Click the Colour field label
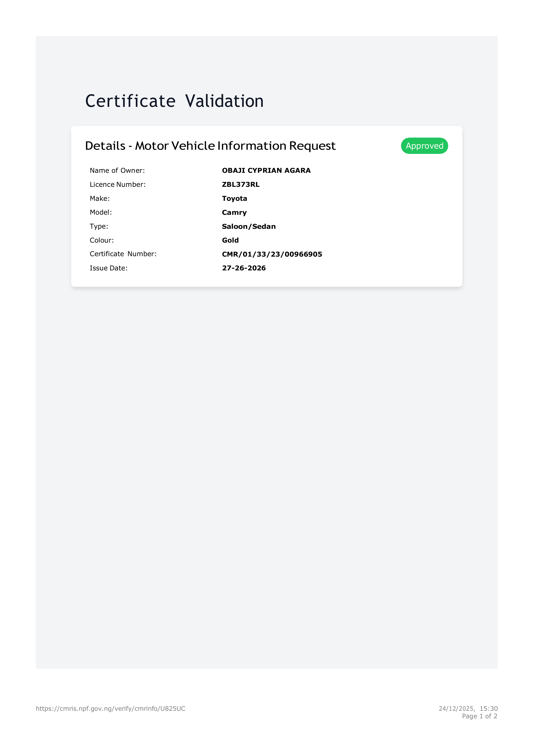 [102, 240]
